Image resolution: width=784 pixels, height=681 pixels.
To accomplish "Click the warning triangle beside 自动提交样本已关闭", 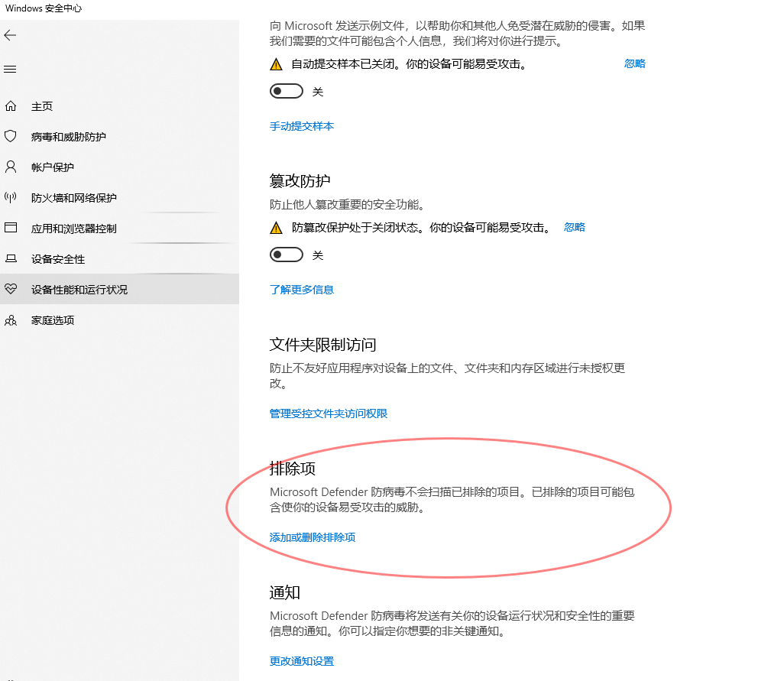I will [x=276, y=64].
